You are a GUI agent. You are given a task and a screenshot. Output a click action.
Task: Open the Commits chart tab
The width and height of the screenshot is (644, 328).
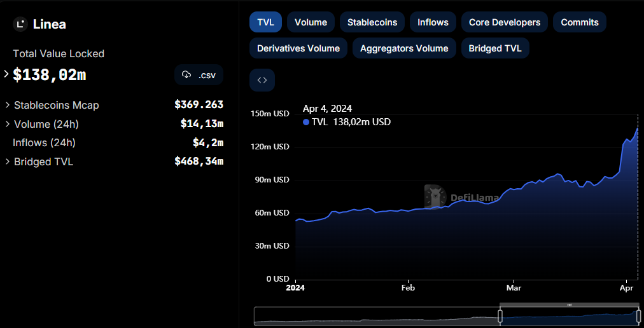click(580, 22)
